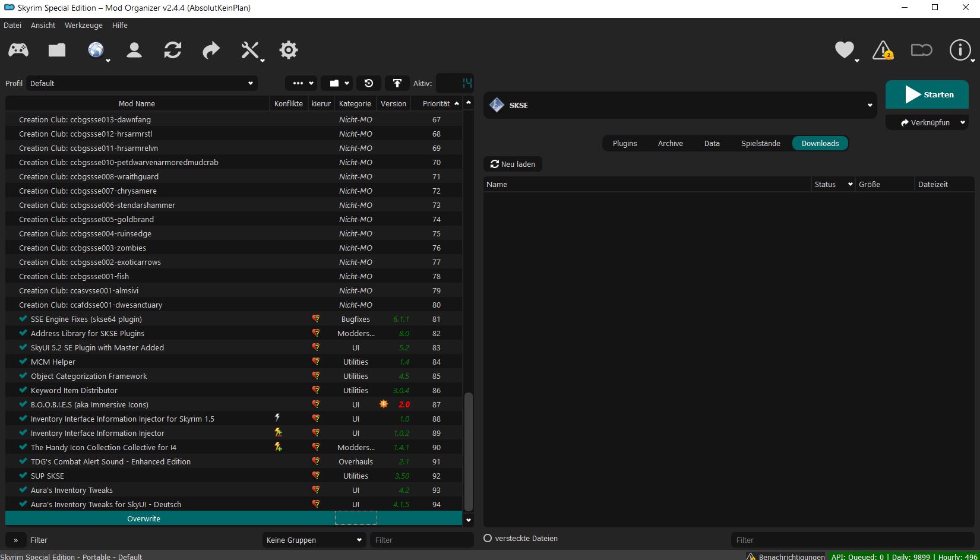Image resolution: width=980 pixels, height=560 pixels.
Task: Sort by Priorität column header
Action: 437,103
